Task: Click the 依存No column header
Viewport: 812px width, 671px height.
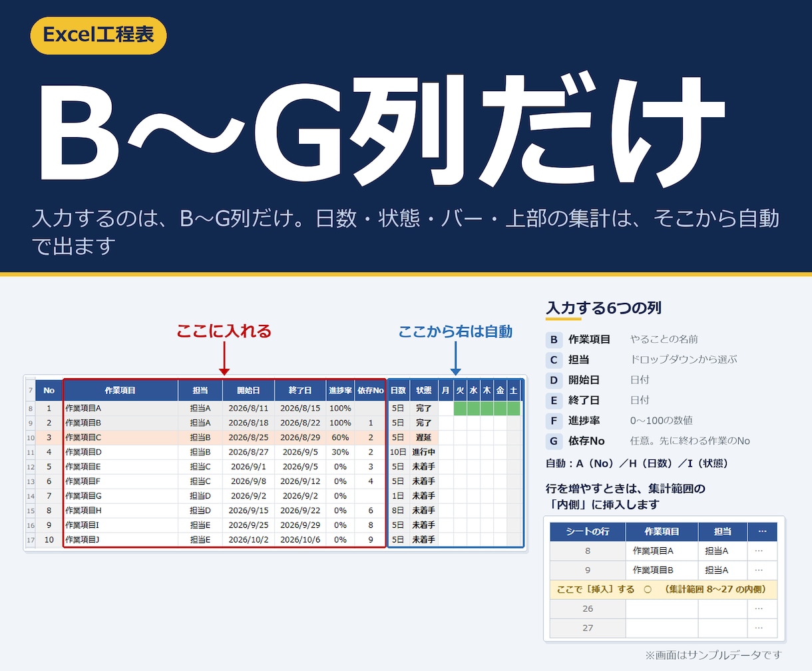Action: (370, 391)
